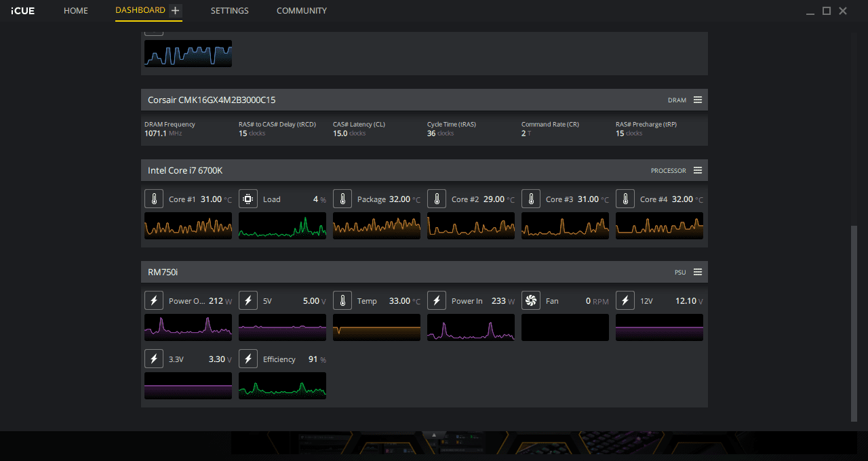Click the Efficiency green graph
The width and height of the screenshot is (868, 461).
[x=282, y=386]
